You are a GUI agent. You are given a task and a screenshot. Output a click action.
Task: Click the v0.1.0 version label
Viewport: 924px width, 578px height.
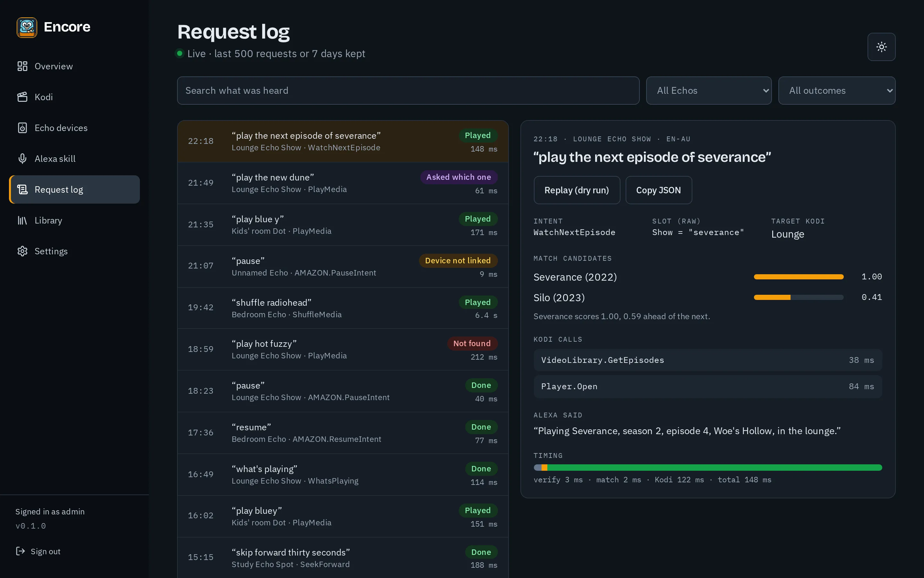(30, 526)
